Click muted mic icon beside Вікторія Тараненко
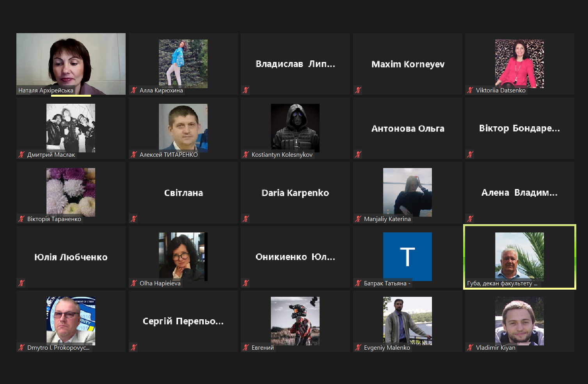 point(21,219)
